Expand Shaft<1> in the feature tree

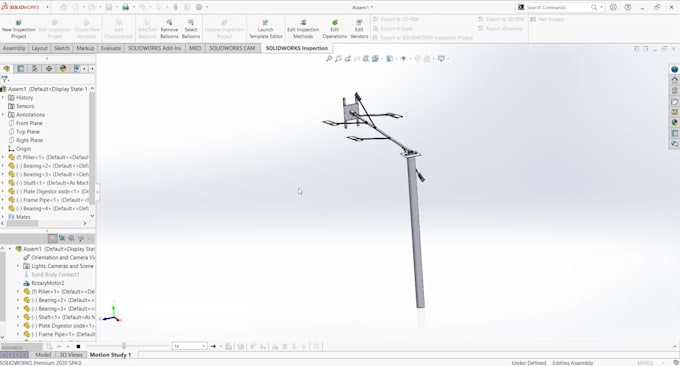click(3, 183)
